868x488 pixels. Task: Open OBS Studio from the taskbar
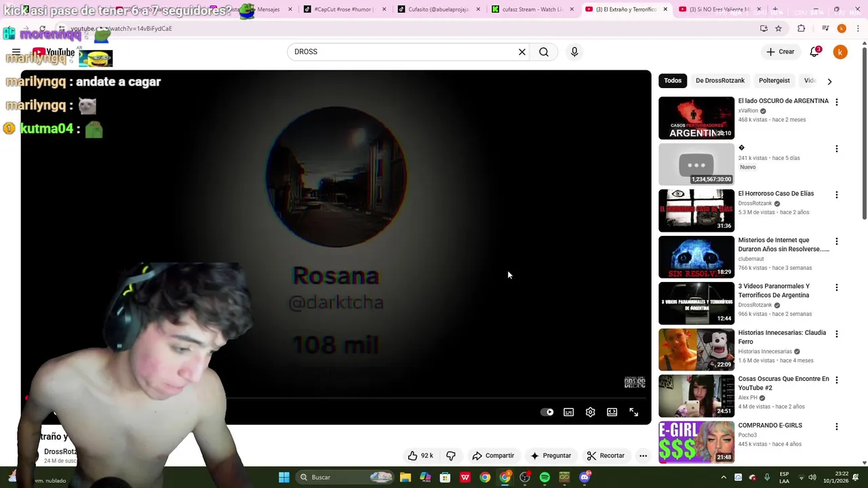coord(525,477)
